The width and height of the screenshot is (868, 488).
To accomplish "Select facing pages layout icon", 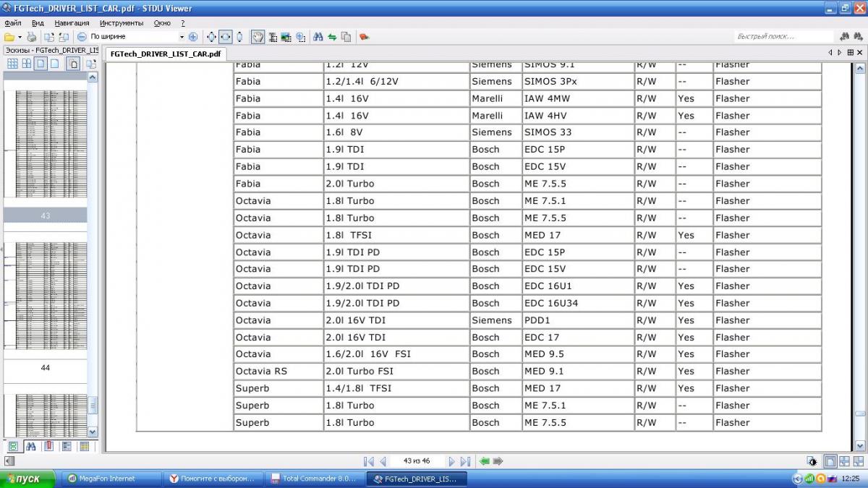I will click(x=844, y=461).
